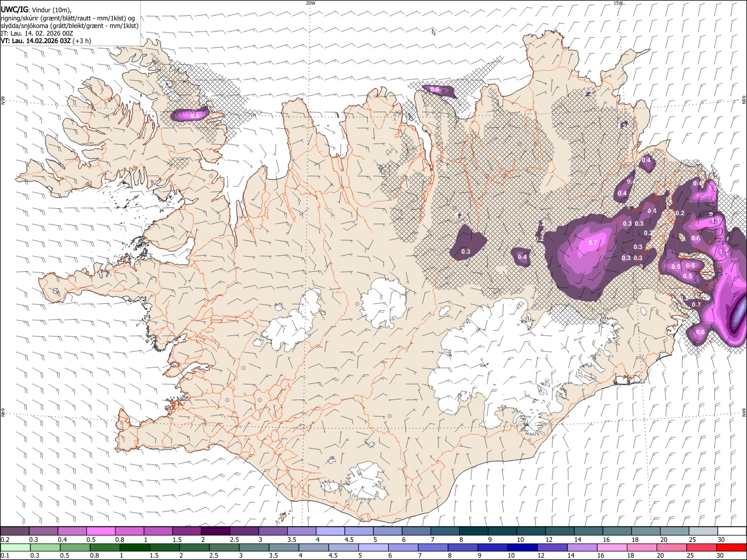Click the "0.2" label in the upper legend row
Screen dimensions: 747x560
tap(5, 540)
